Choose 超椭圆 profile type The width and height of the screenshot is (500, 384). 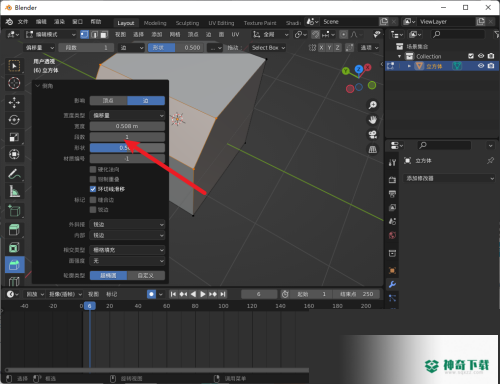(x=108, y=275)
